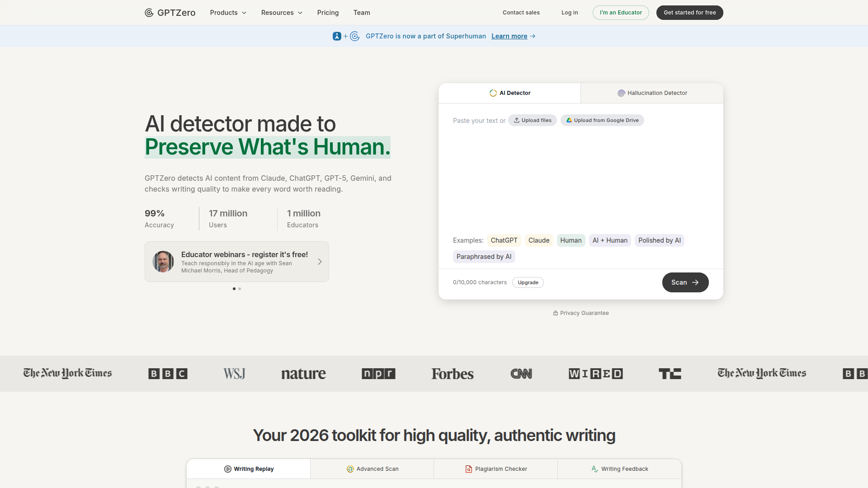This screenshot has height=488, width=868.
Task: Open the Team page
Action: point(362,13)
